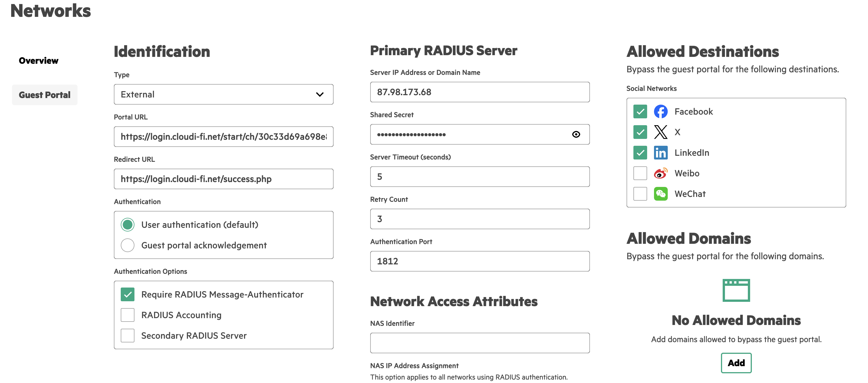The image size is (868, 383).
Task: Click the Facebook icon in Social Networks
Action: pos(661,111)
